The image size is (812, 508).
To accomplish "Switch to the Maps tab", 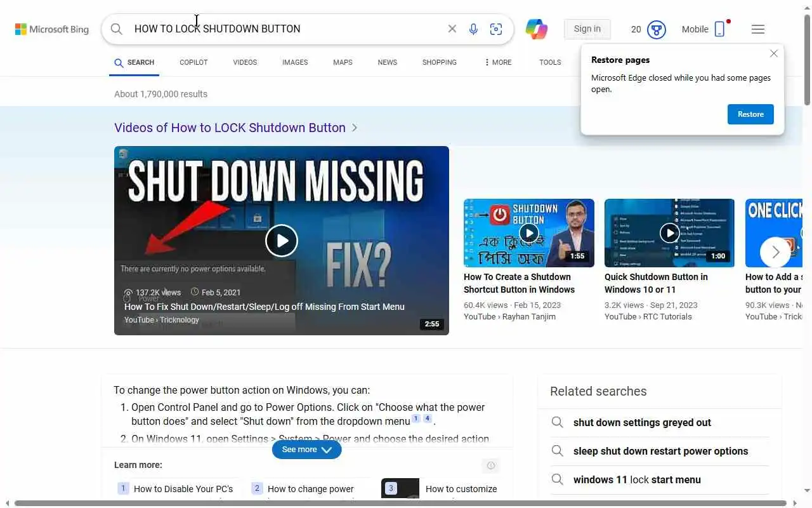I will click(343, 62).
